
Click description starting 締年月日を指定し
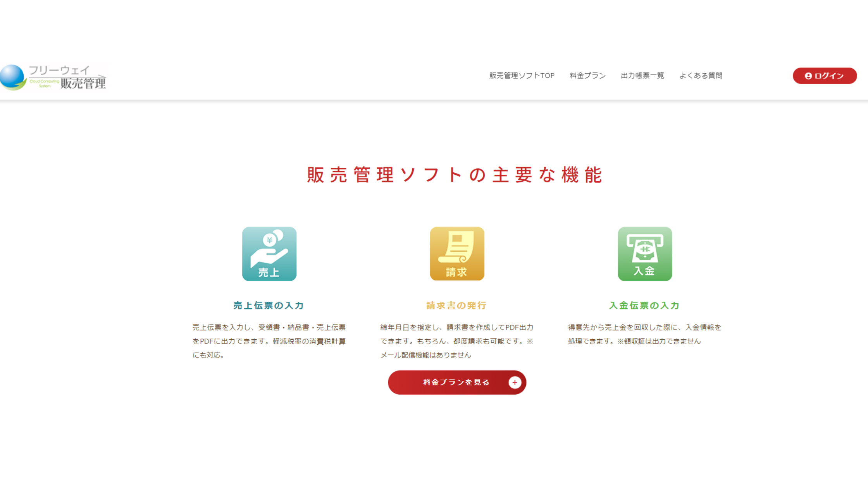coord(457,341)
